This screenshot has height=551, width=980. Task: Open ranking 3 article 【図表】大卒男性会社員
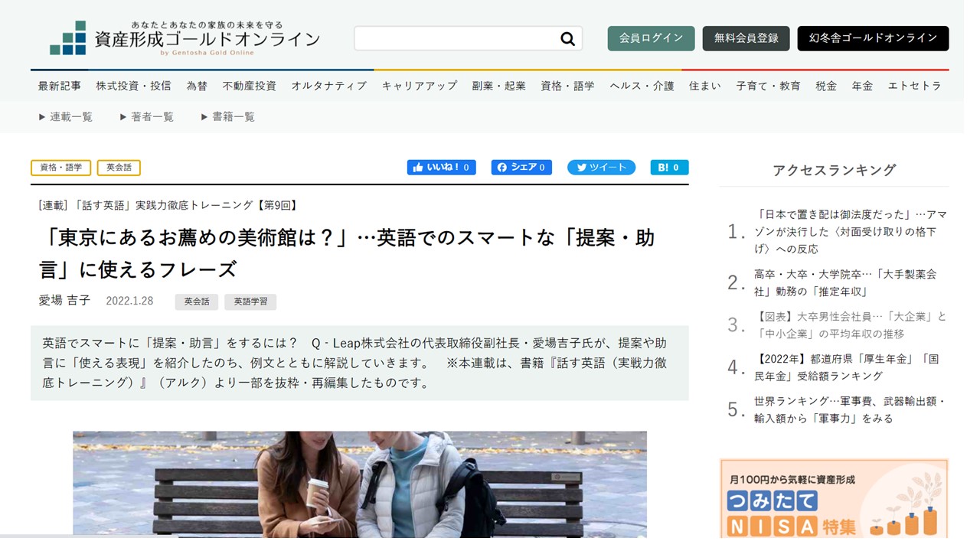851,325
